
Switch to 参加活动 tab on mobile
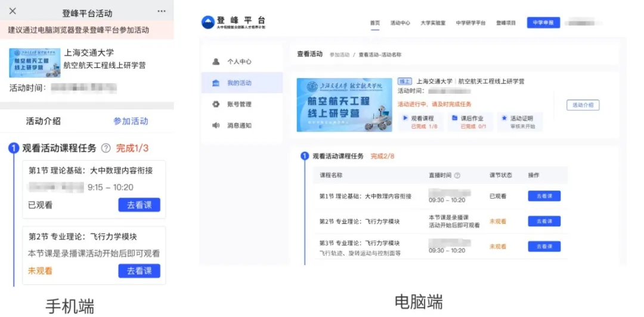(x=131, y=121)
